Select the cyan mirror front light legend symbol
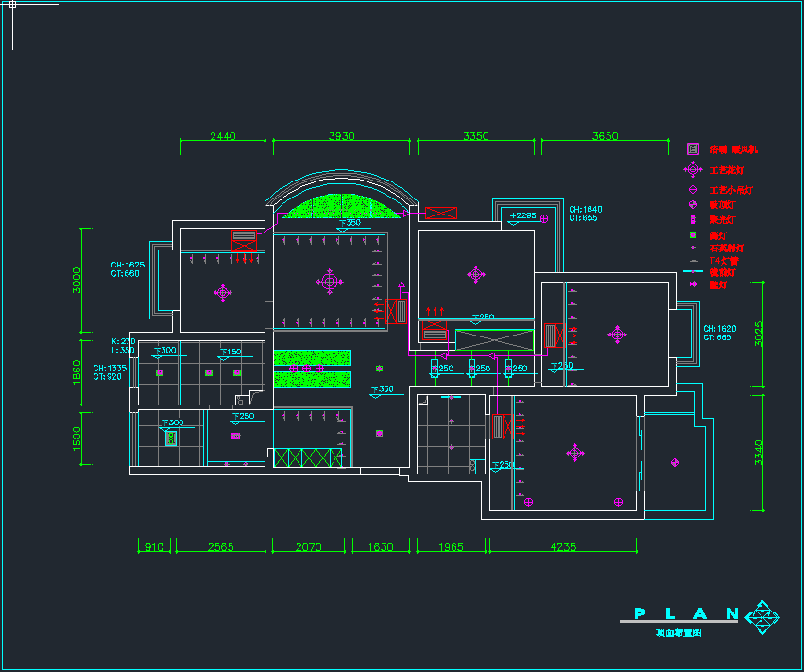The height and width of the screenshot is (672, 804). 693,272
